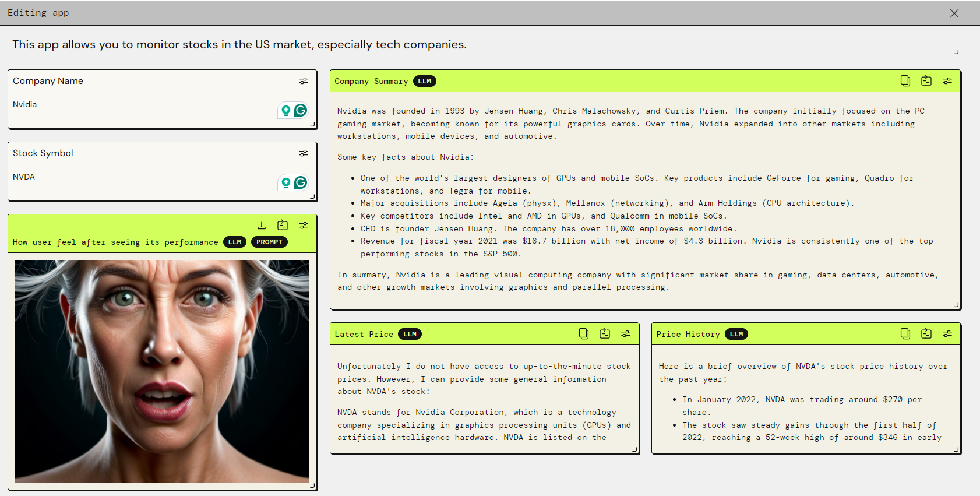The image size is (980, 496).
Task: Click the 'Price History' card title
Action: click(x=688, y=334)
